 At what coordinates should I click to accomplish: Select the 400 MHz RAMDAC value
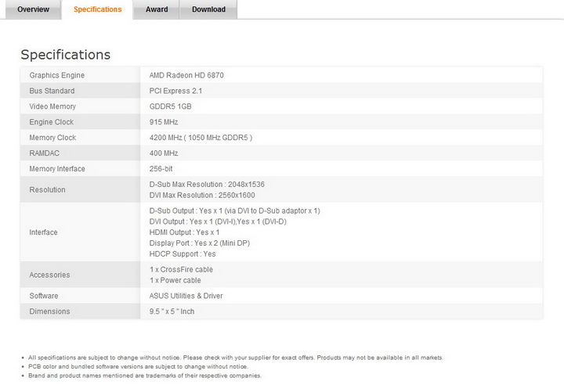pos(164,153)
